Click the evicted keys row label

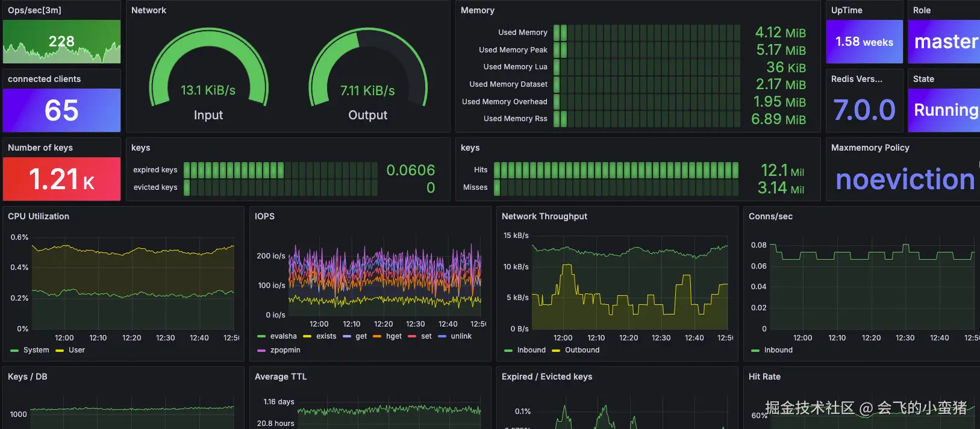click(x=155, y=187)
